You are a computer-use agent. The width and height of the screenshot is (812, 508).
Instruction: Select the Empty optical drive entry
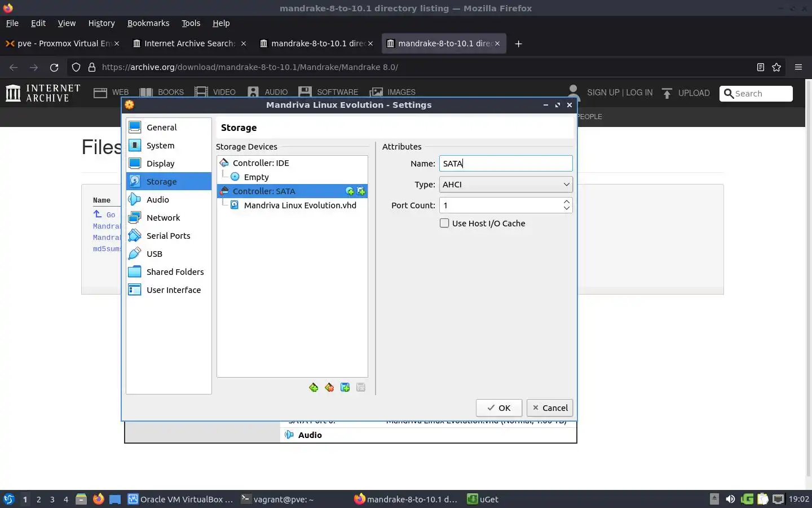point(292,177)
